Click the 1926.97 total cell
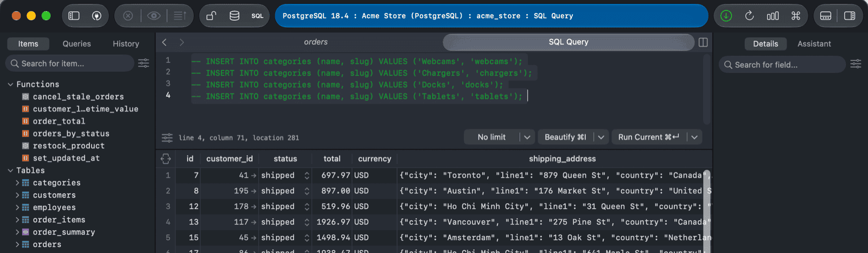Image resolution: width=868 pixels, height=253 pixels. [x=333, y=222]
